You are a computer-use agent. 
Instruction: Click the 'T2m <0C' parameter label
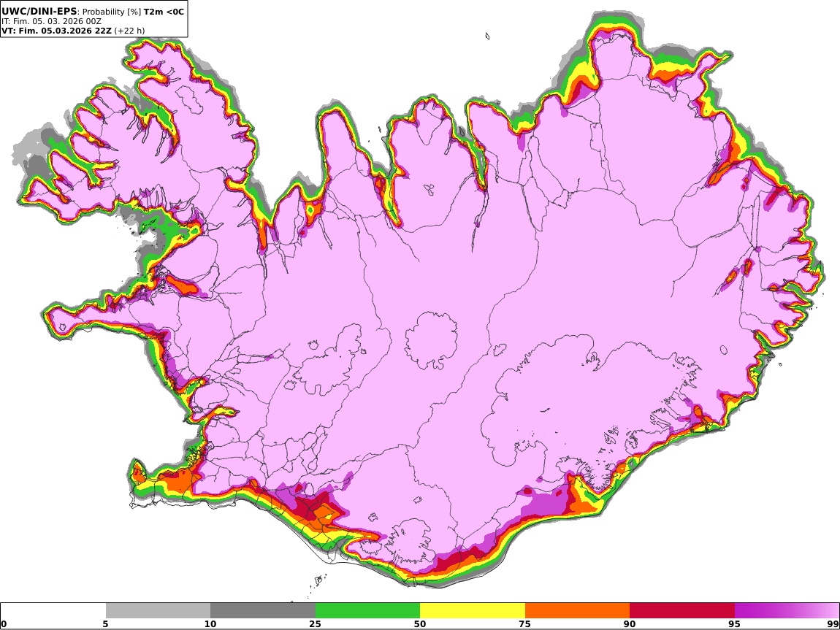(164, 11)
